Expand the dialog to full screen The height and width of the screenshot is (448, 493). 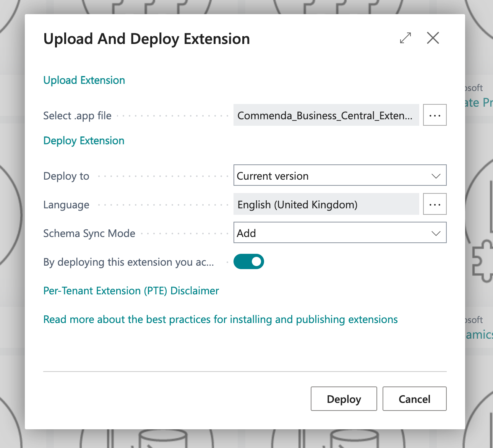[x=405, y=38]
